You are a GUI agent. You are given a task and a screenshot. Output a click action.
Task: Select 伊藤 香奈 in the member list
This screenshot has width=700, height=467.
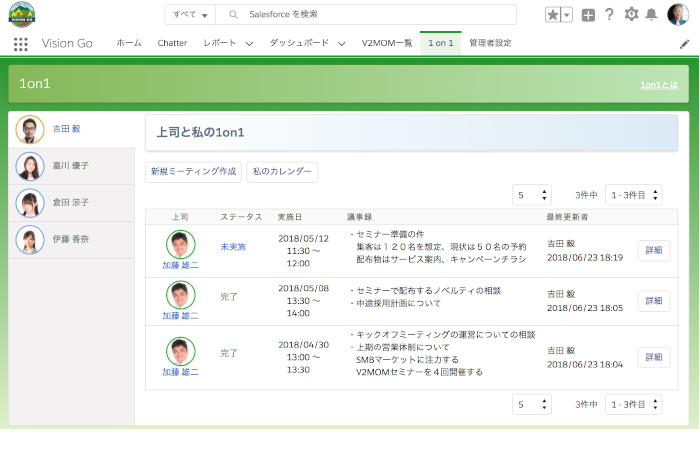[x=71, y=240]
